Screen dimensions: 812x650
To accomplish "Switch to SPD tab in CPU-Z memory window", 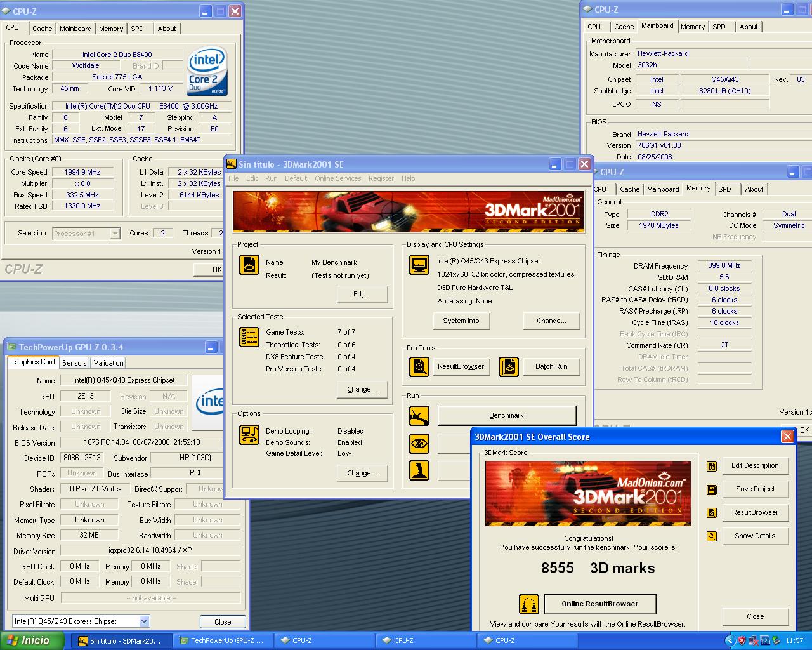I will click(724, 189).
